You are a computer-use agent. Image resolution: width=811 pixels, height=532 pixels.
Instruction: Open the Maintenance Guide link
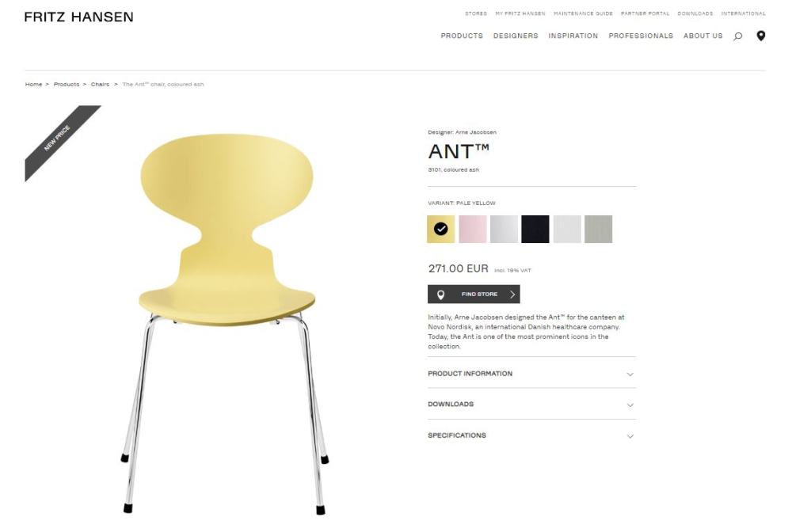[583, 13]
